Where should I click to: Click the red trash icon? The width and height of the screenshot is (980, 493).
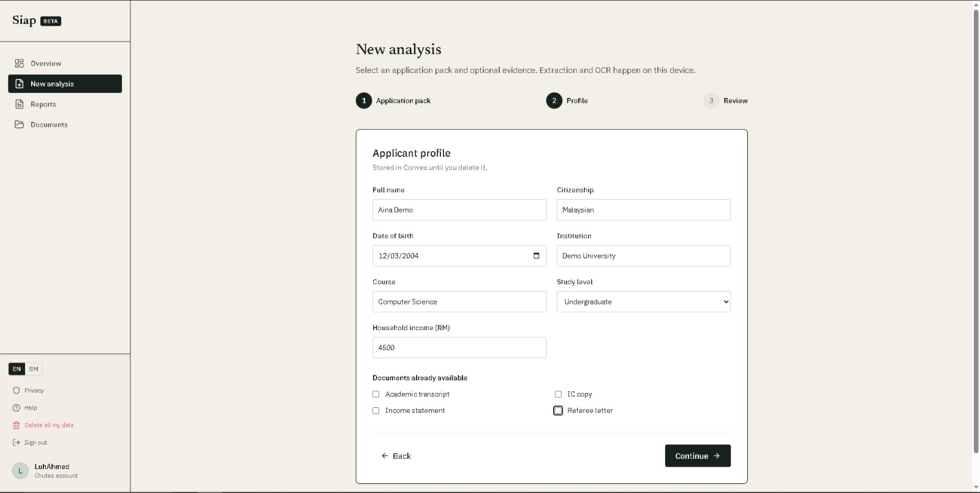[x=17, y=425]
